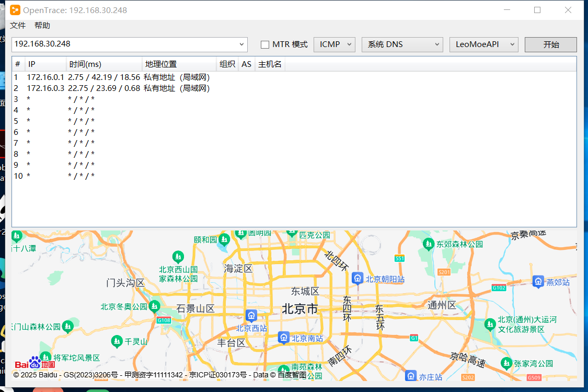Click the Beijing South Station train icon
Viewport: 588px width, 392px height.
(283, 337)
